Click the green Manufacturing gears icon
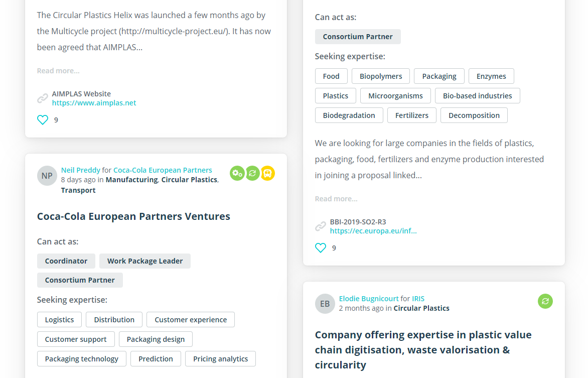Image resolution: width=588 pixels, height=378 pixels. [237, 173]
